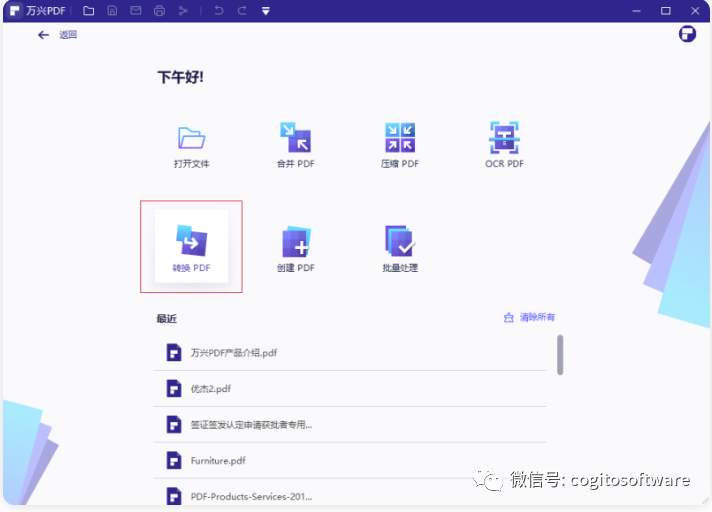Screen dimensions: 712x512
Task: Select the 压缩 PDF tool
Action: pos(400,144)
